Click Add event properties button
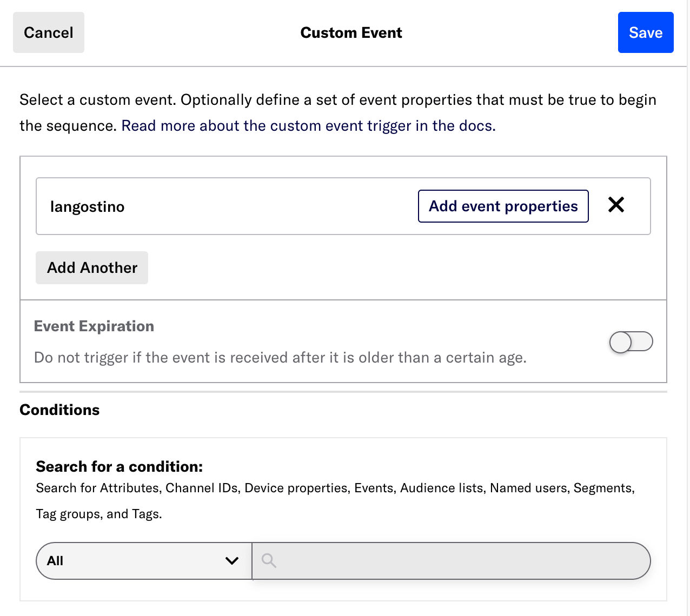 tap(503, 206)
